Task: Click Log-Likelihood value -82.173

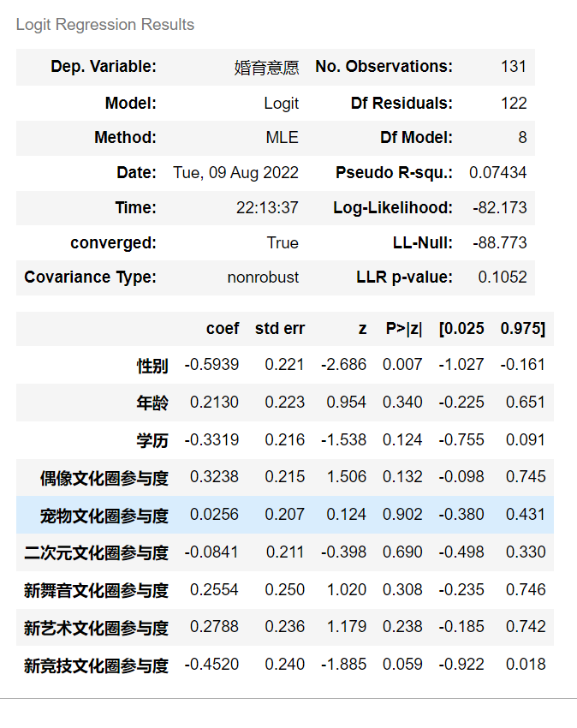Action: click(500, 207)
